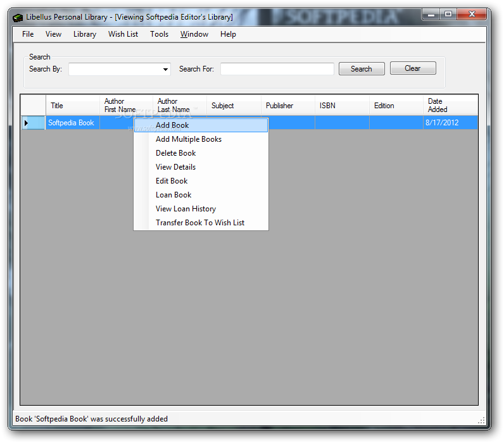The height and width of the screenshot is (443, 504).
Task: Choose Edit Book in context menu
Action: point(201,181)
